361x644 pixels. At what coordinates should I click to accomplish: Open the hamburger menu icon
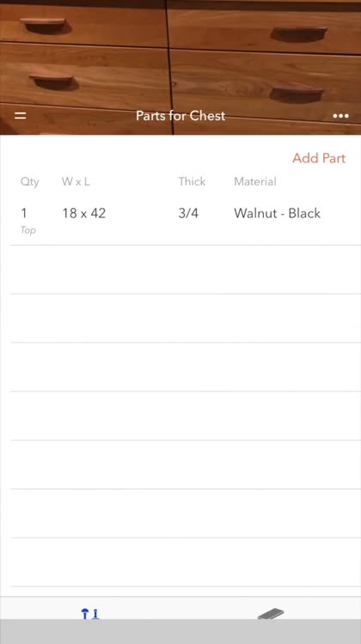tap(20, 116)
